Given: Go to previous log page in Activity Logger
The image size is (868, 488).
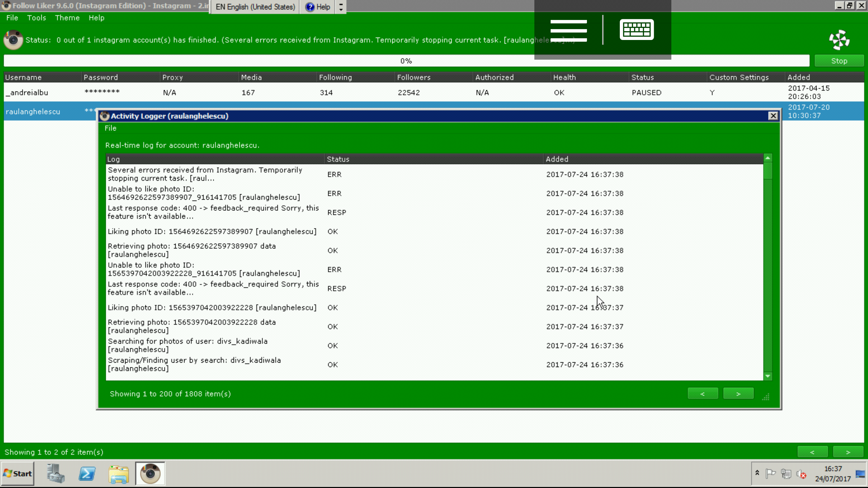Looking at the screenshot, I should coord(703,393).
